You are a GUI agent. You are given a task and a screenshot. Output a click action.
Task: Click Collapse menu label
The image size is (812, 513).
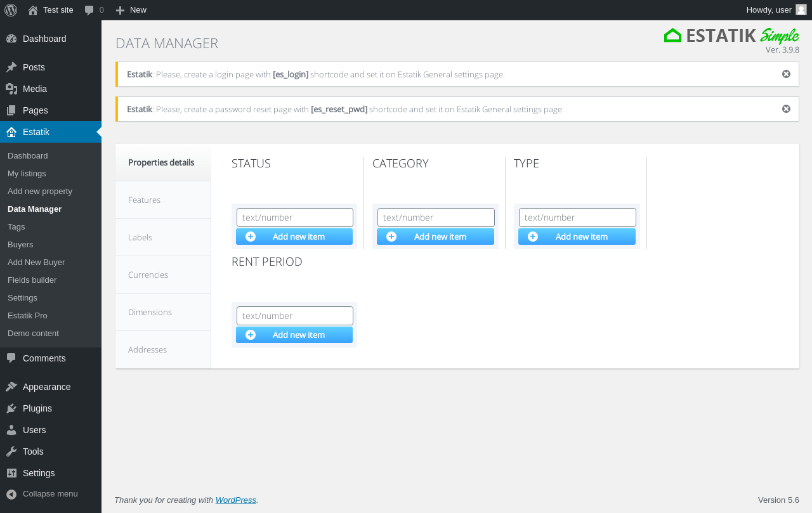click(x=50, y=494)
